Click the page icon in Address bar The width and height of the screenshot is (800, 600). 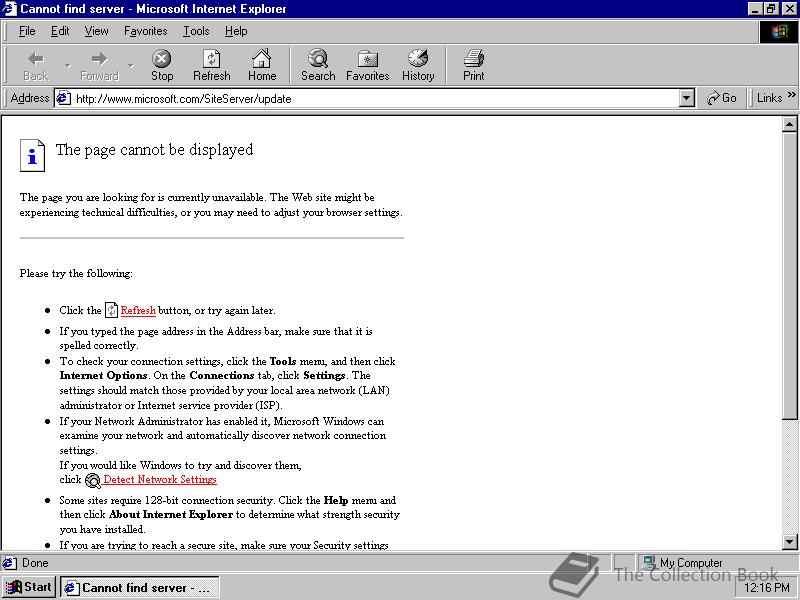63,98
